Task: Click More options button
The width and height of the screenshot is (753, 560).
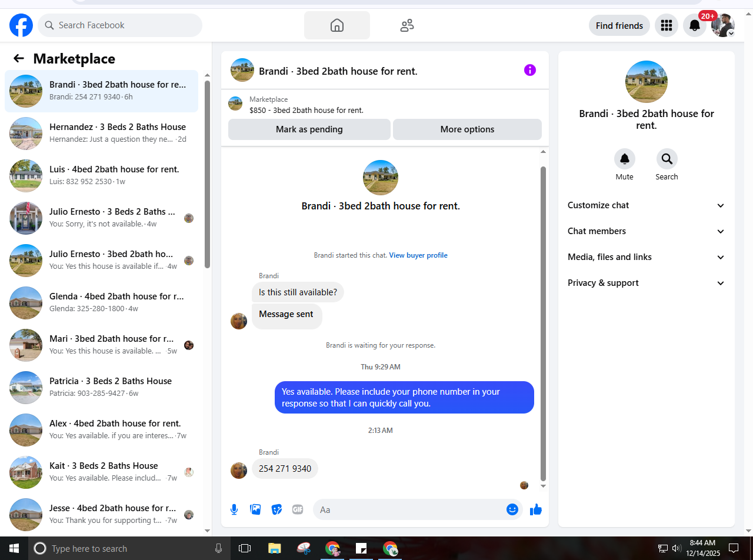Action: point(467,129)
